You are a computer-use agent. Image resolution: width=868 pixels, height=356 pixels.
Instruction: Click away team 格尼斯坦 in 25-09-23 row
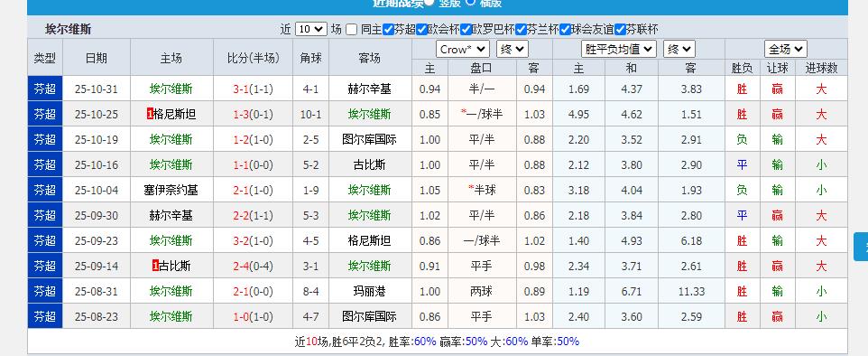tap(369, 240)
